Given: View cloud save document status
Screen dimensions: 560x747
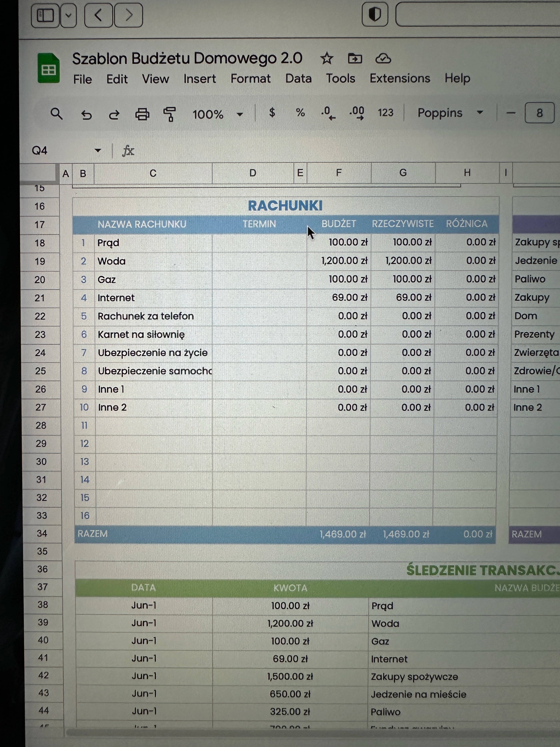Looking at the screenshot, I should [x=383, y=59].
